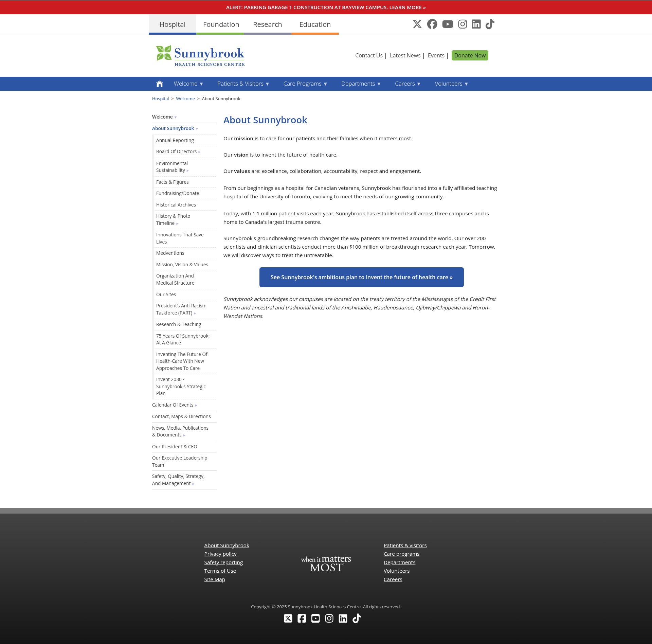Switch to the Hospital tab

[x=173, y=24]
